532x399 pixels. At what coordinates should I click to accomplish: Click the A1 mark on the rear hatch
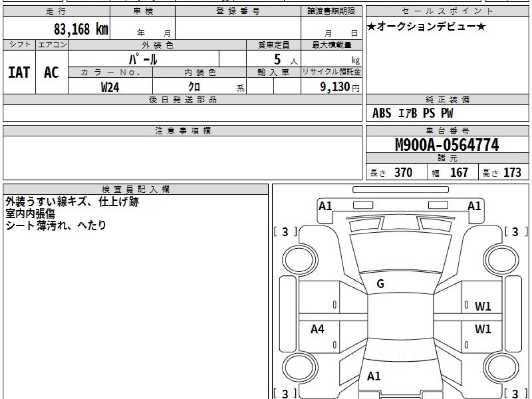(374, 376)
